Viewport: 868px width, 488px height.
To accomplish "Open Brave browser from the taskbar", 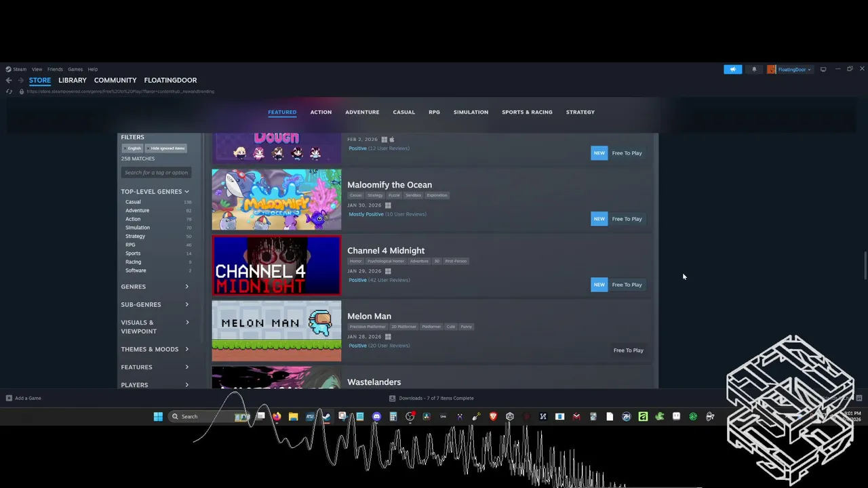I will [493, 416].
